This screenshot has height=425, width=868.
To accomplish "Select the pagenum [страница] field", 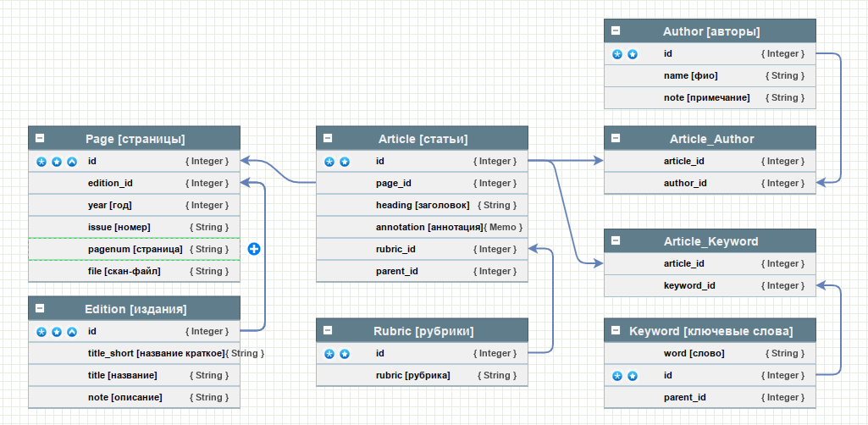I will (x=134, y=249).
